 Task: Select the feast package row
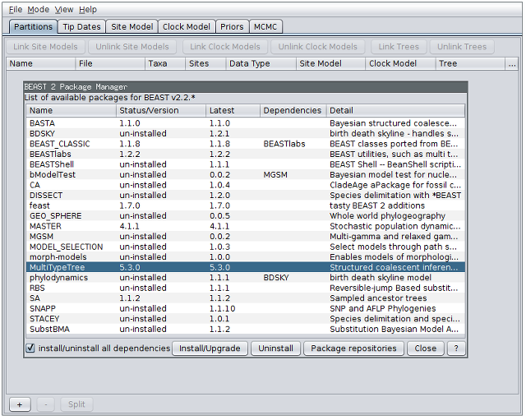[246, 205]
